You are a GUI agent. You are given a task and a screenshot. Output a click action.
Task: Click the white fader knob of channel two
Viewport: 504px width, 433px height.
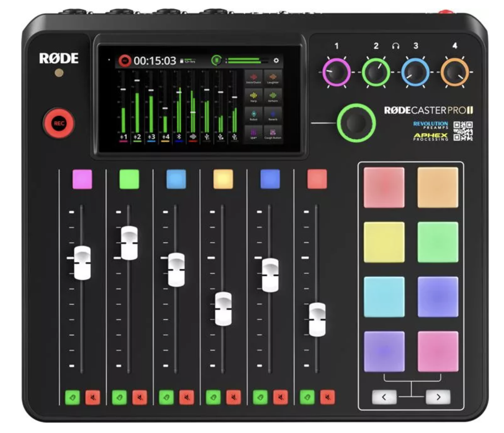(129, 243)
